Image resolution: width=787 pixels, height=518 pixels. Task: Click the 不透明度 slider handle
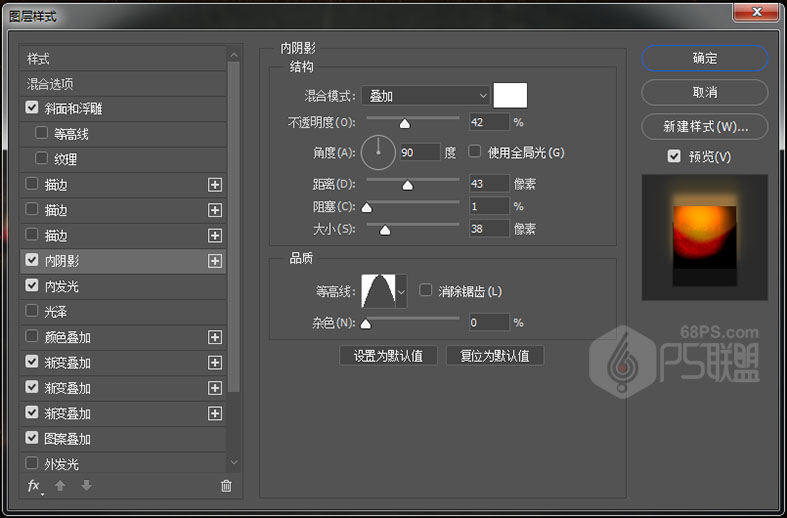point(405,123)
